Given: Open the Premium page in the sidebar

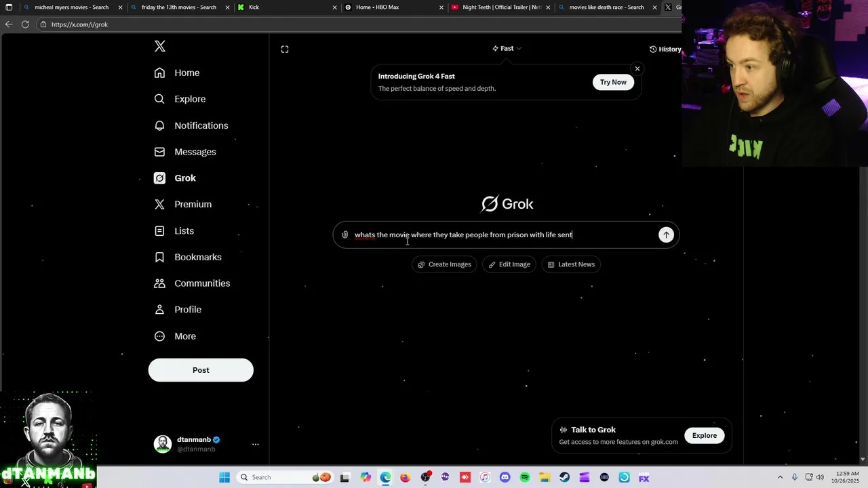Looking at the screenshot, I should tap(183, 204).
